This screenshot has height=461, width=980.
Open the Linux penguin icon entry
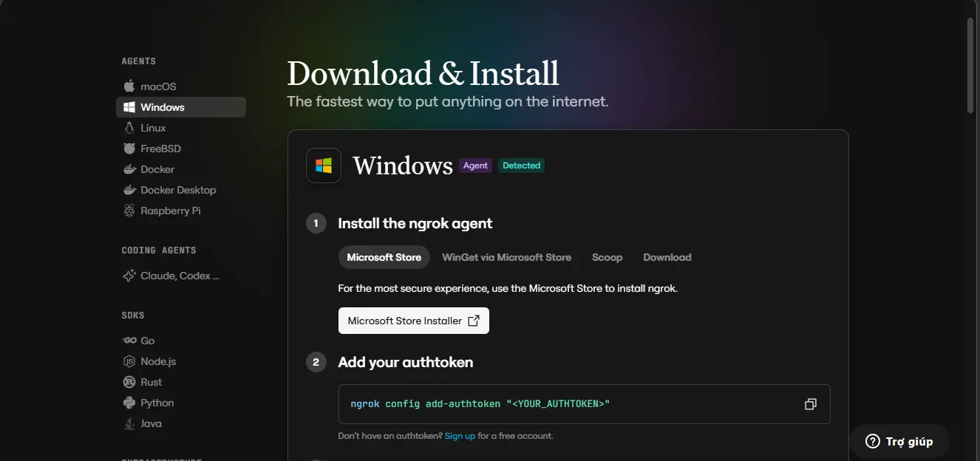[x=129, y=128]
